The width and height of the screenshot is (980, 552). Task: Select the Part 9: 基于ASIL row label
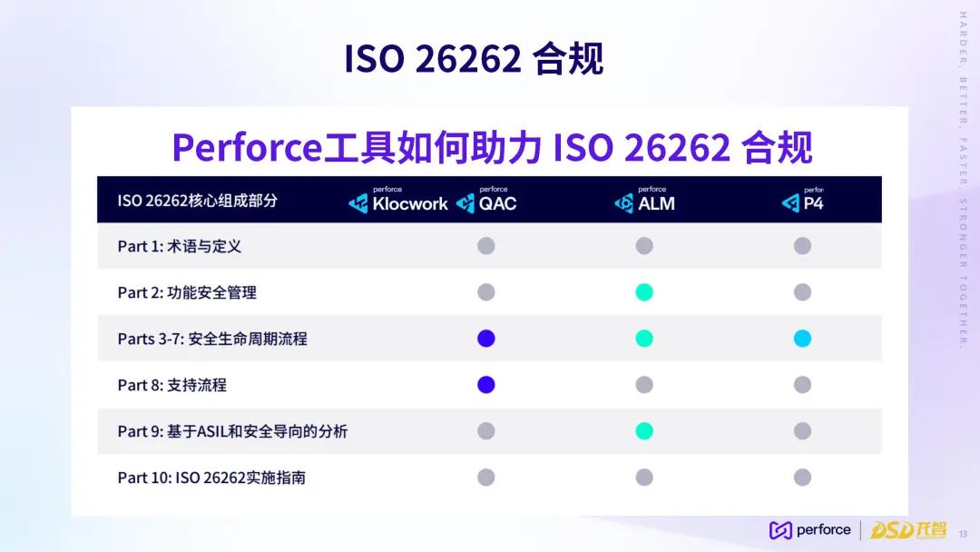pos(232,431)
